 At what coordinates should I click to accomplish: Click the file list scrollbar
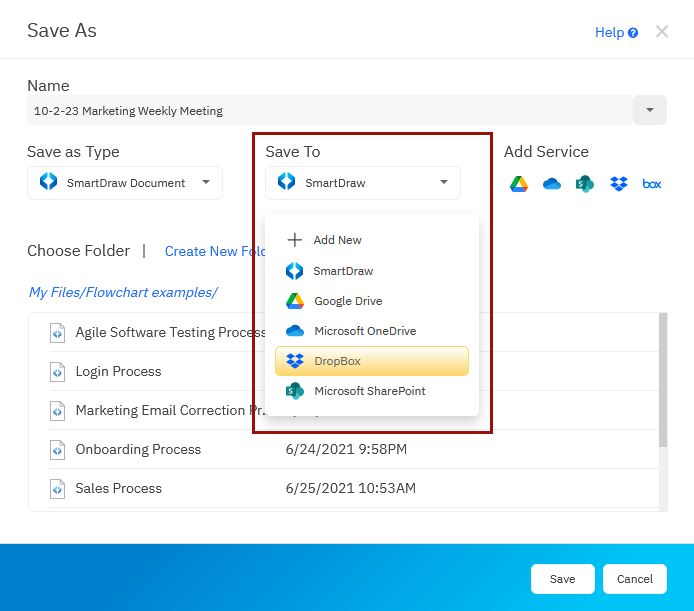coord(663,380)
